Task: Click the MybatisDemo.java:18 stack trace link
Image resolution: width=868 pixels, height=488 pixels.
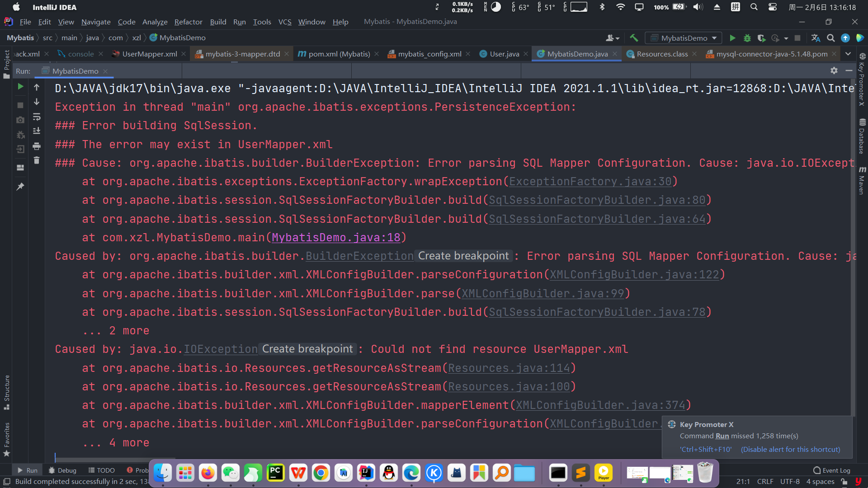Action: (x=336, y=238)
